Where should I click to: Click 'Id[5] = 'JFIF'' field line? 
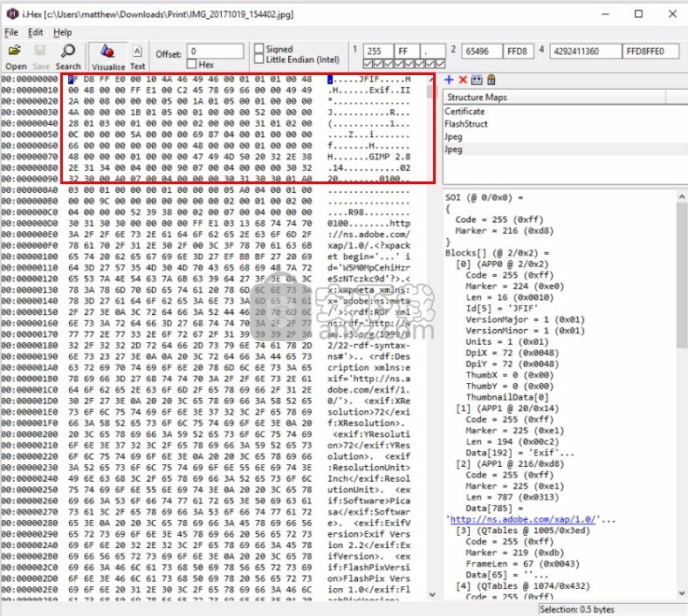click(x=501, y=308)
